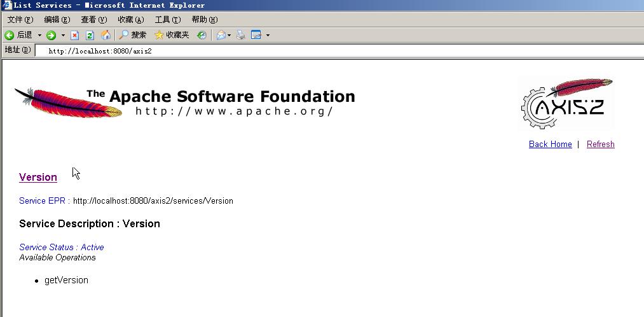Image resolution: width=644 pixels, height=317 pixels.
Task: Click the Service Description : Version heading
Action: pos(90,223)
